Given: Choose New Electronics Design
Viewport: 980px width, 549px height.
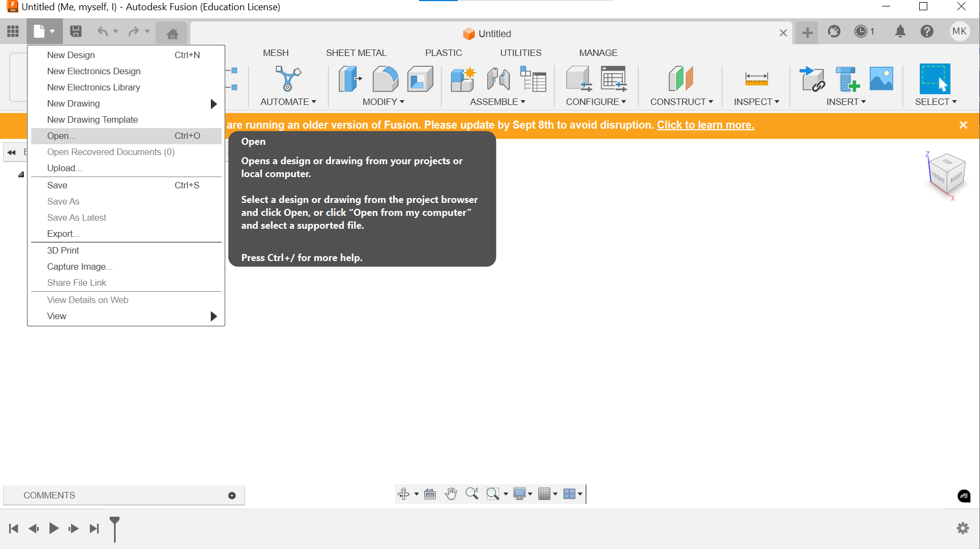Looking at the screenshot, I should point(126,71).
